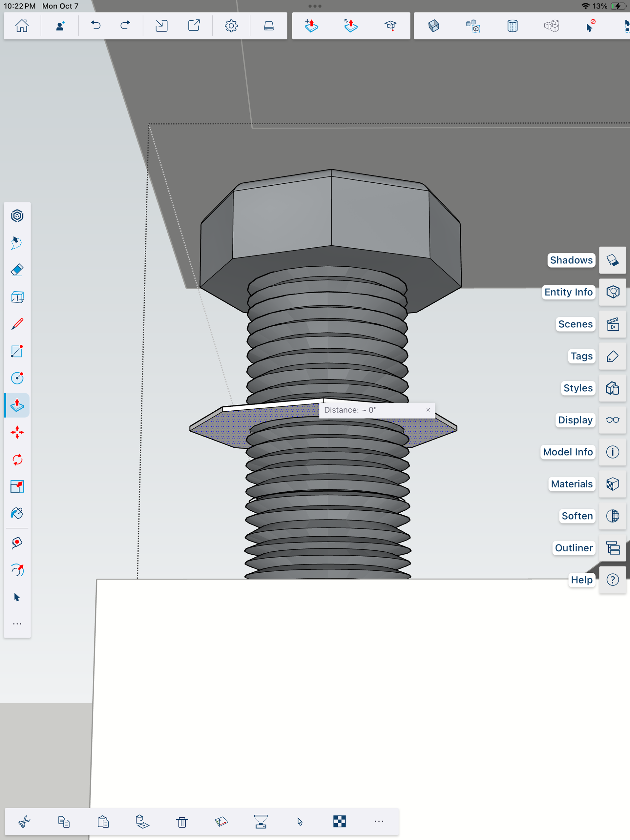Activate the Move tool with red arrows
This screenshot has width=630, height=840.
pyautogui.click(x=17, y=432)
